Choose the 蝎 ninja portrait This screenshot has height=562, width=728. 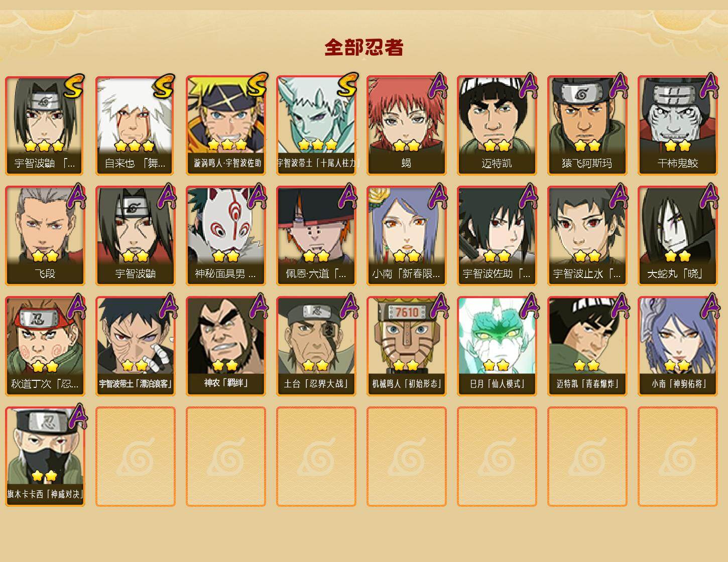406,125
